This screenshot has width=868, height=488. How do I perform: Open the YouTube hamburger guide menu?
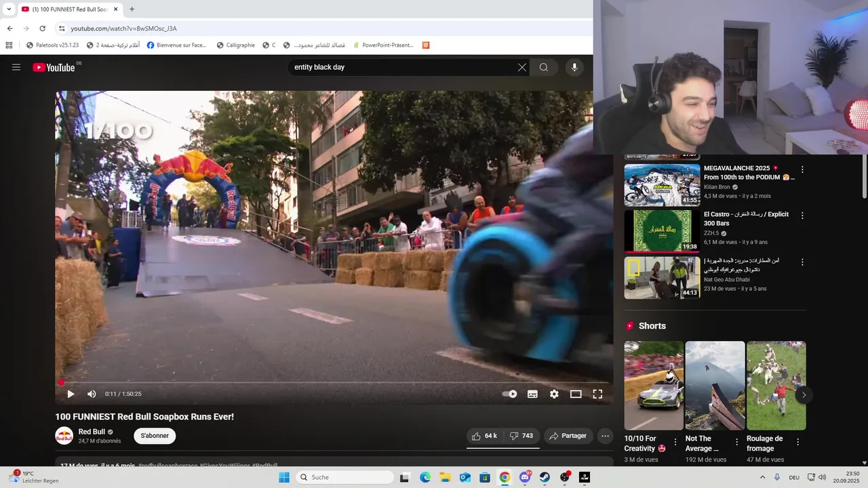click(x=16, y=67)
